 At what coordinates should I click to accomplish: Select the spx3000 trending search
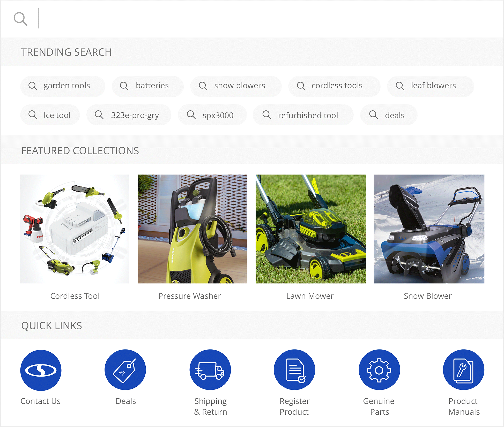pos(212,115)
